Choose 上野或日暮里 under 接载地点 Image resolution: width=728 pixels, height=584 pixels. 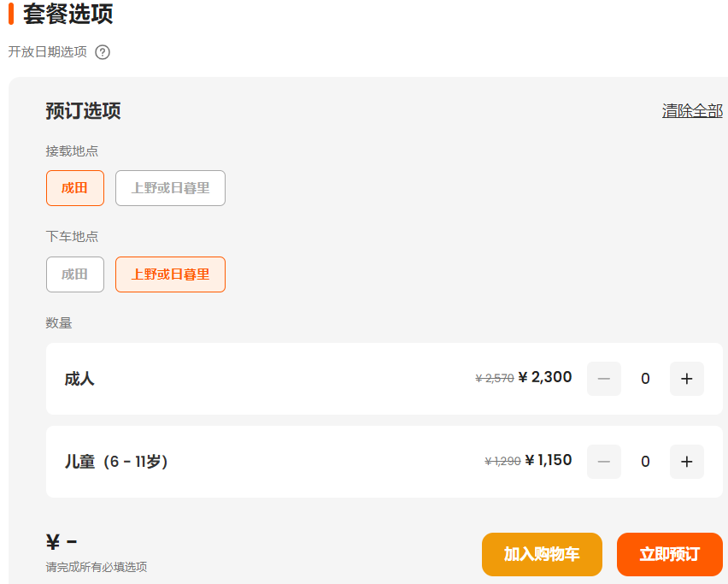(x=170, y=188)
